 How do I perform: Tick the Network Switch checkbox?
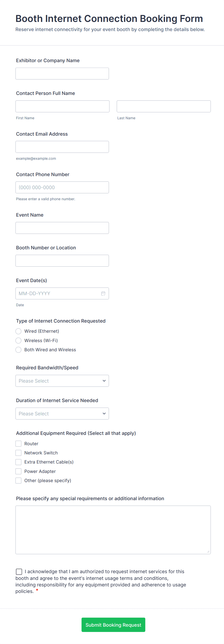(x=19, y=453)
